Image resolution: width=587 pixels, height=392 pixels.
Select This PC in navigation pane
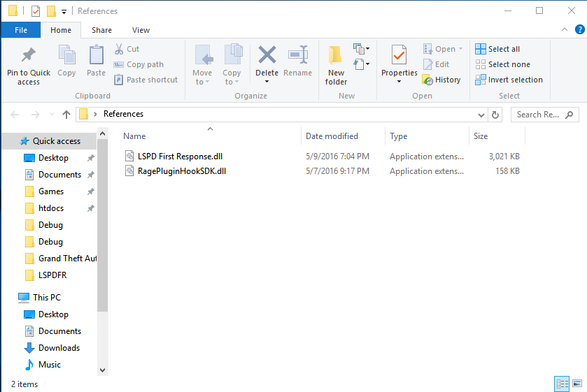[x=46, y=298]
